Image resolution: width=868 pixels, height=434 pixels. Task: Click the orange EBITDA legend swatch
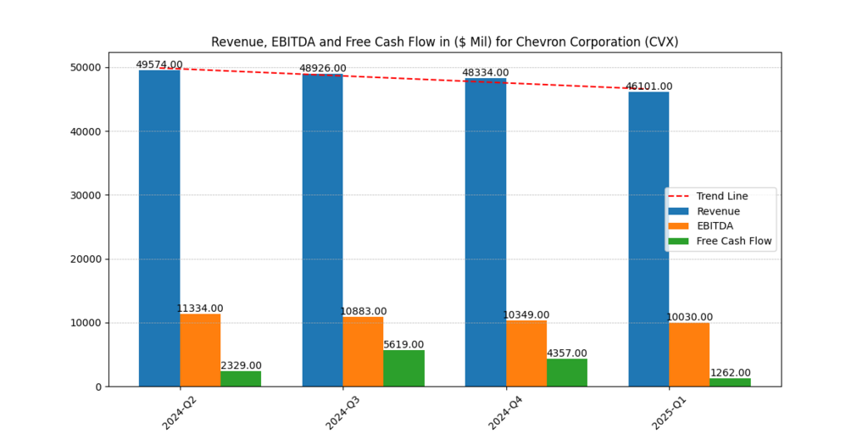(679, 226)
